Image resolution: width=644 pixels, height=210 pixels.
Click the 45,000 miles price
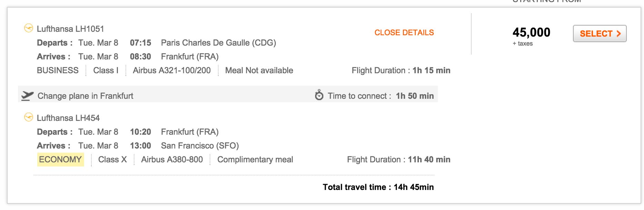[x=531, y=32]
